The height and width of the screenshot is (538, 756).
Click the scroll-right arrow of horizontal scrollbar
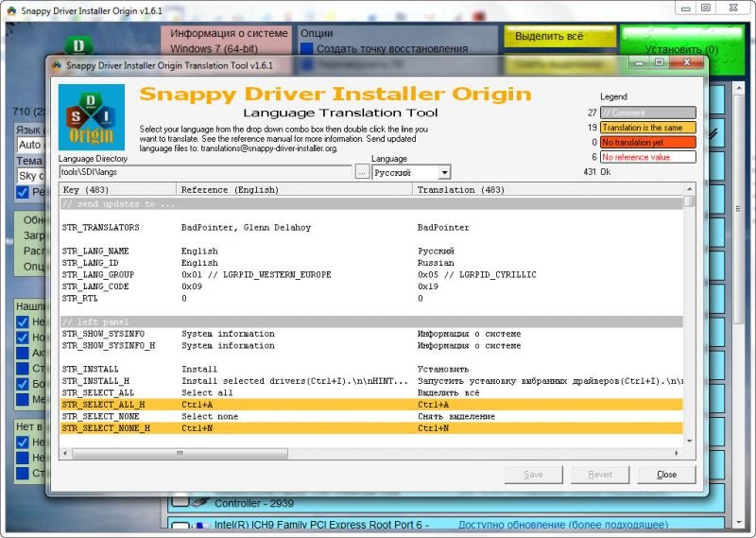[x=677, y=454]
